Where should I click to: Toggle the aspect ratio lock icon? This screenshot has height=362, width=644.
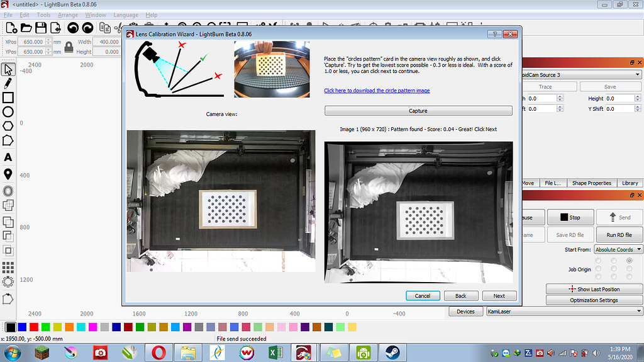[69, 47]
